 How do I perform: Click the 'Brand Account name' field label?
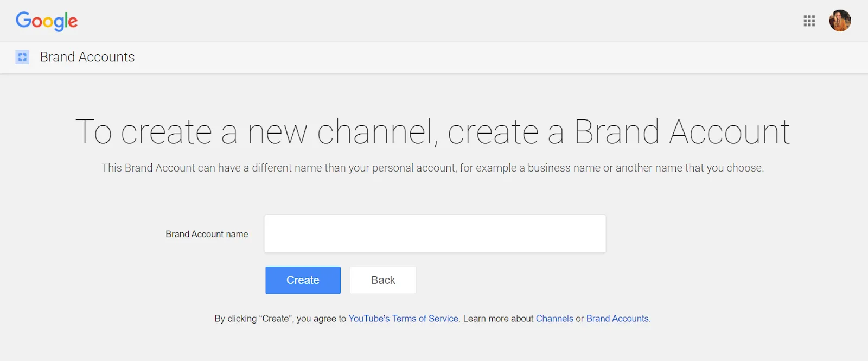(x=207, y=234)
